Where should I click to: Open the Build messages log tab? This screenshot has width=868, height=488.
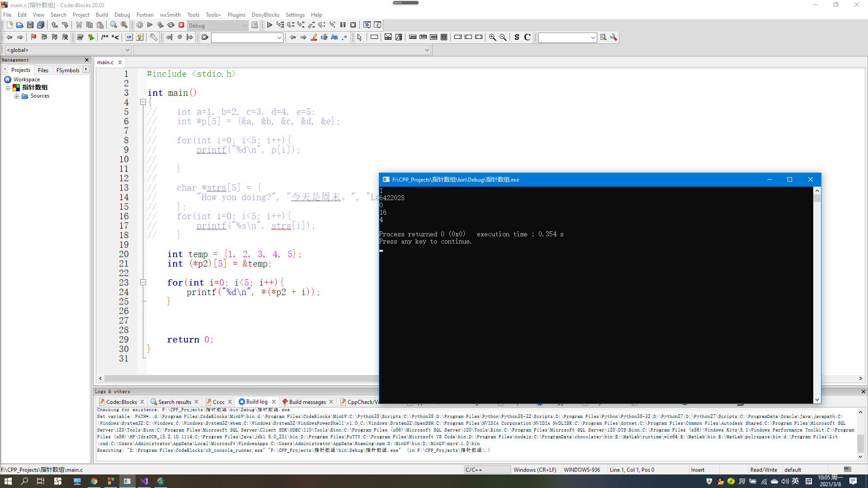click(x=307, y=402)
